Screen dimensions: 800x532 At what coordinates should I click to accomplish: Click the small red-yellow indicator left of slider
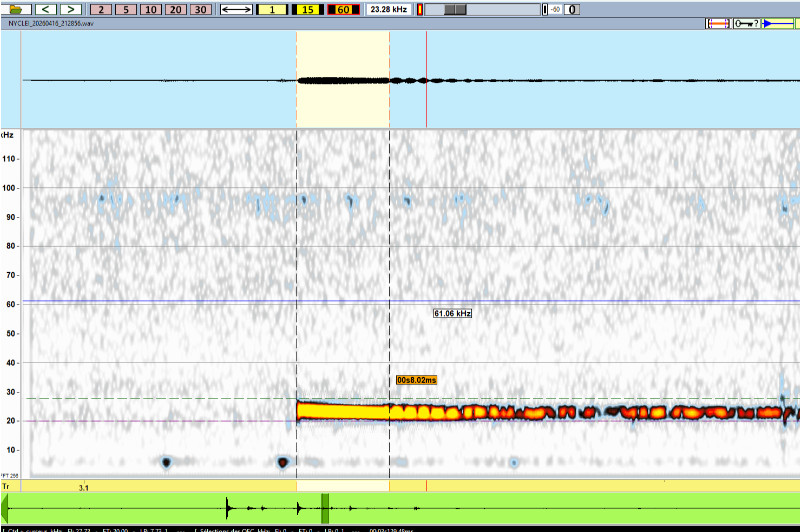(420, 9)
